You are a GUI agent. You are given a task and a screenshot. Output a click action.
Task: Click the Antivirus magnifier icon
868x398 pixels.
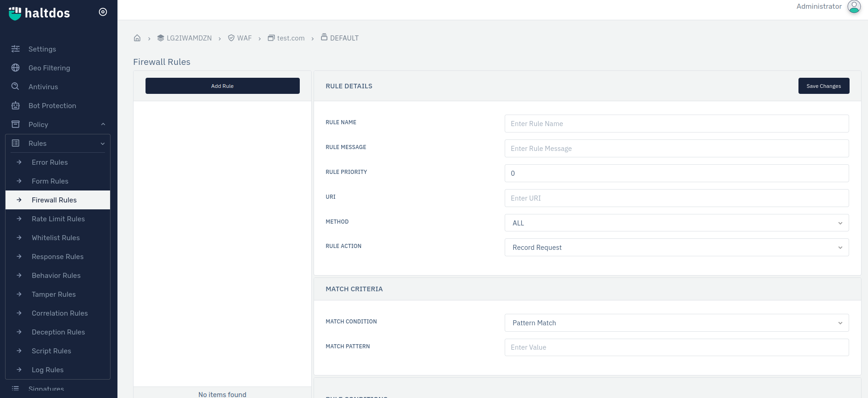(16, 87)
